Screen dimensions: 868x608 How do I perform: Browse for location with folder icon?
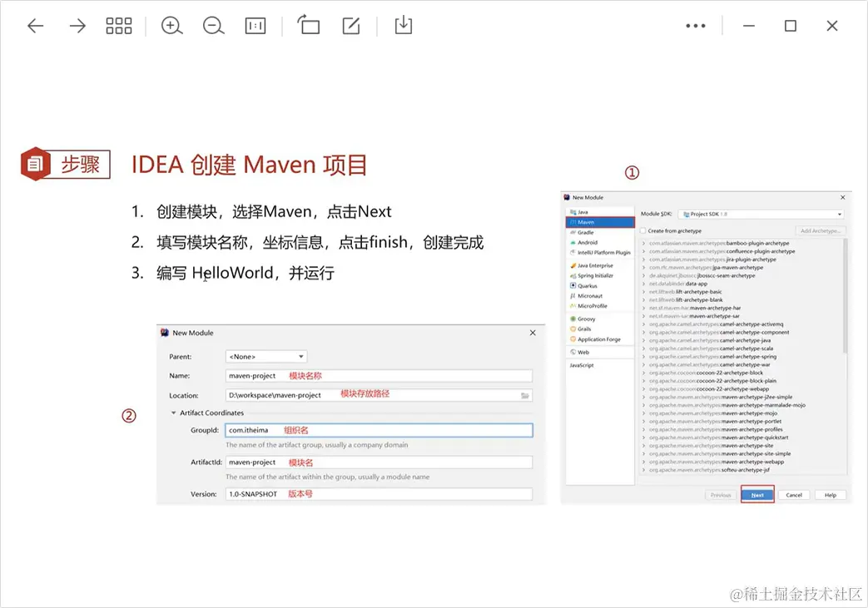pos(525,396)
